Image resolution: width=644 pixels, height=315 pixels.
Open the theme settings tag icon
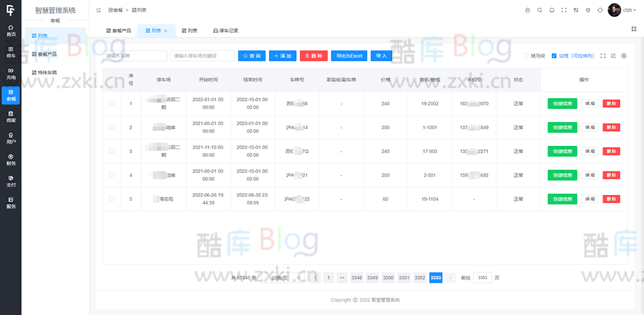(x=588, y=10)
